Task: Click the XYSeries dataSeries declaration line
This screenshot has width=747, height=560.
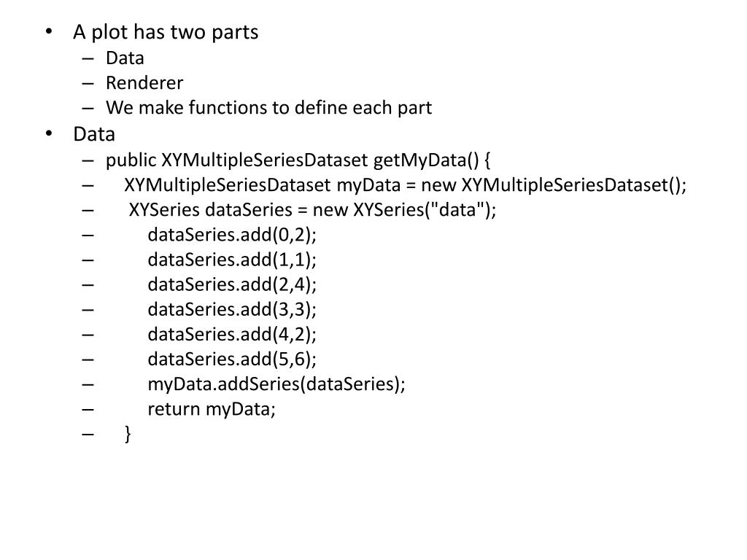Action: click(312, 209)
